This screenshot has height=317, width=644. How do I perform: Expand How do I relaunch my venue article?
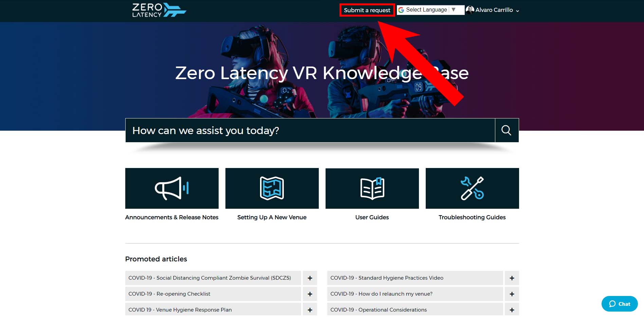click(x=512, y=294)
